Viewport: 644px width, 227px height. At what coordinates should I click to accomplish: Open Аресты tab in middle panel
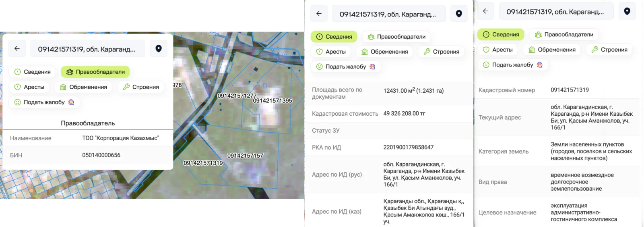pyautogui.click(x=331, y=52)
